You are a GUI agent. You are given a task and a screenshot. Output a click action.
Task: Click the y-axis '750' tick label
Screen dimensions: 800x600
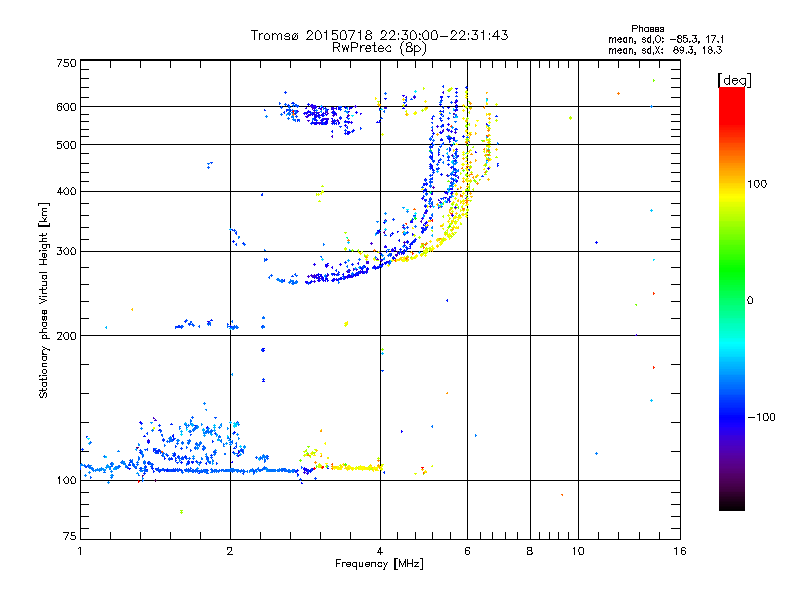(x=66, y=63)
